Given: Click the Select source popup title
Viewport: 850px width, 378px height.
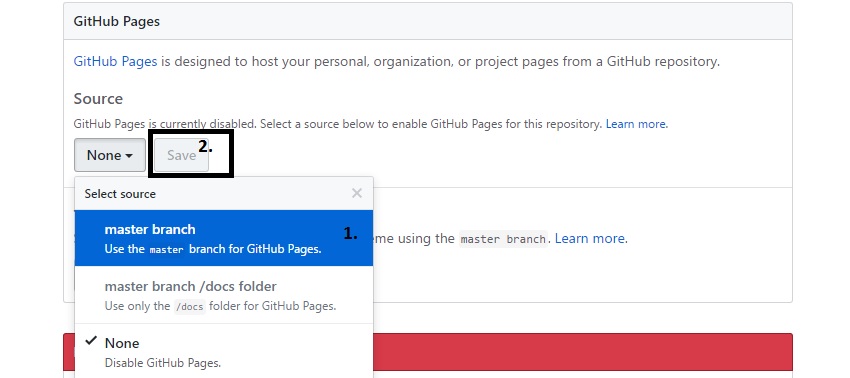Looking at the screenshot, I should [x=120, y=194].
